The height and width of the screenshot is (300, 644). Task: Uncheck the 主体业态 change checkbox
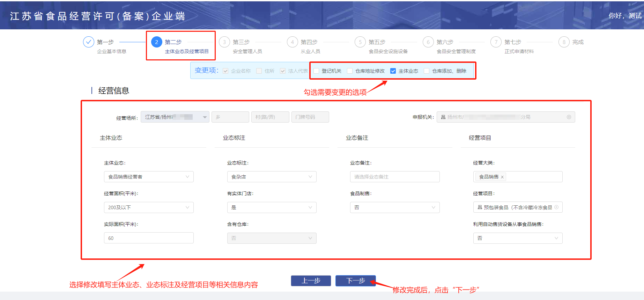pos(393,71)
